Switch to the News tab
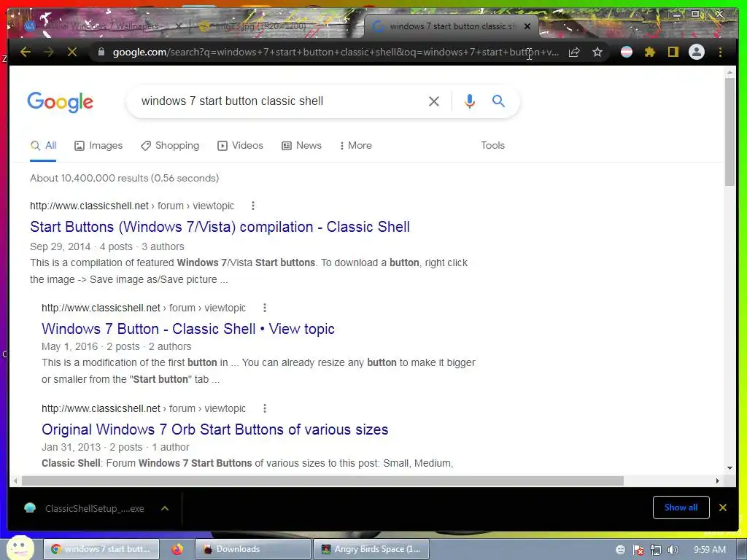This screenshot has height=560, width=747. [x=301, y=146]
